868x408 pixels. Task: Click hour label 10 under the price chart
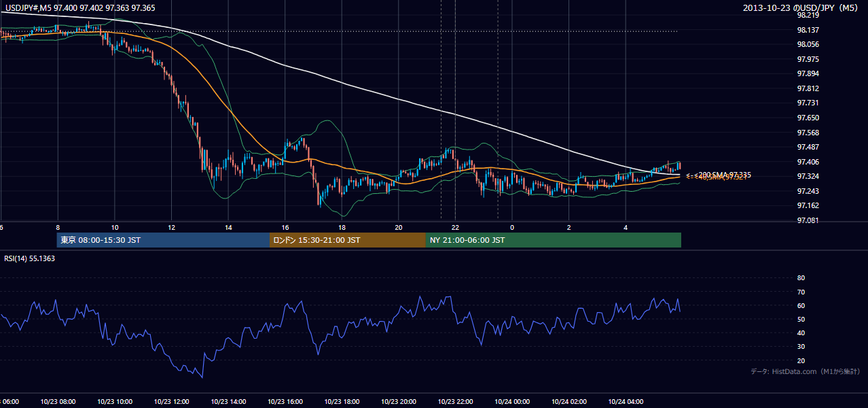114,227
